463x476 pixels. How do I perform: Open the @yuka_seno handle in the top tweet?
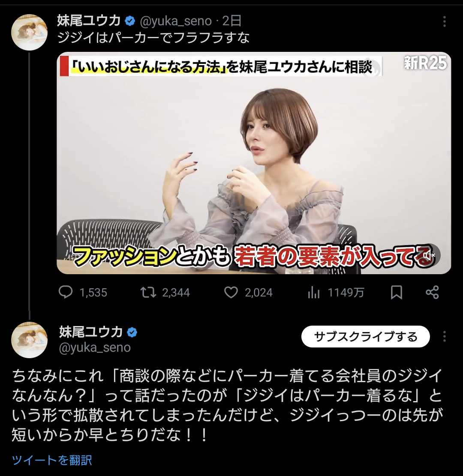click(x=176, y=21)
